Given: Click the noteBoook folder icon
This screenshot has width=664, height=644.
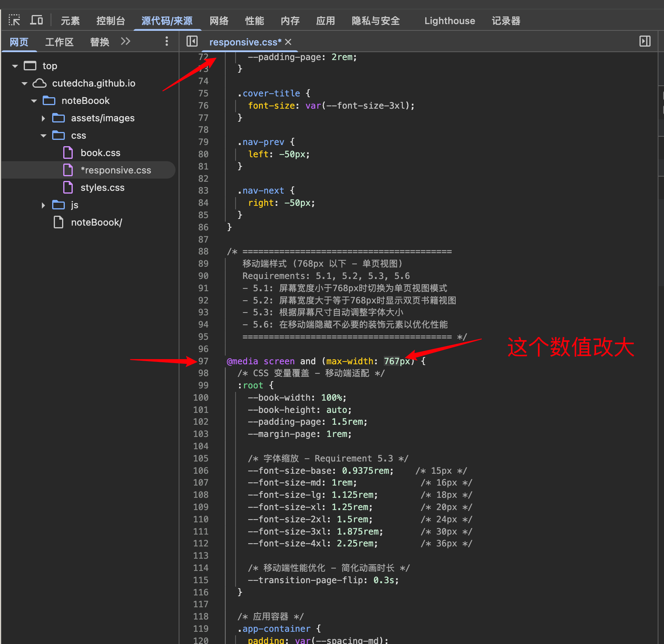Looking at the screenshot, I should click(49, 100).
